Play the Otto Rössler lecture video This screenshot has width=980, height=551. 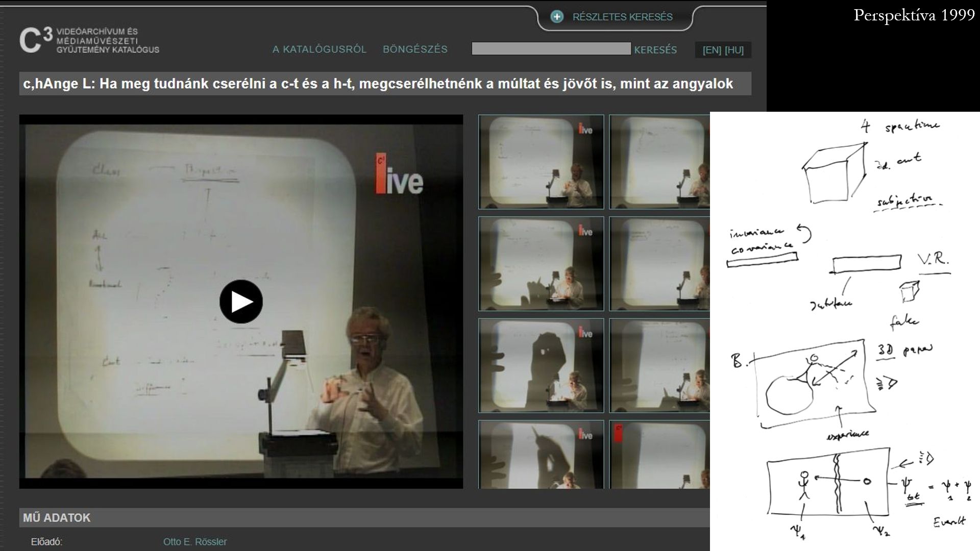coord(241,302)
